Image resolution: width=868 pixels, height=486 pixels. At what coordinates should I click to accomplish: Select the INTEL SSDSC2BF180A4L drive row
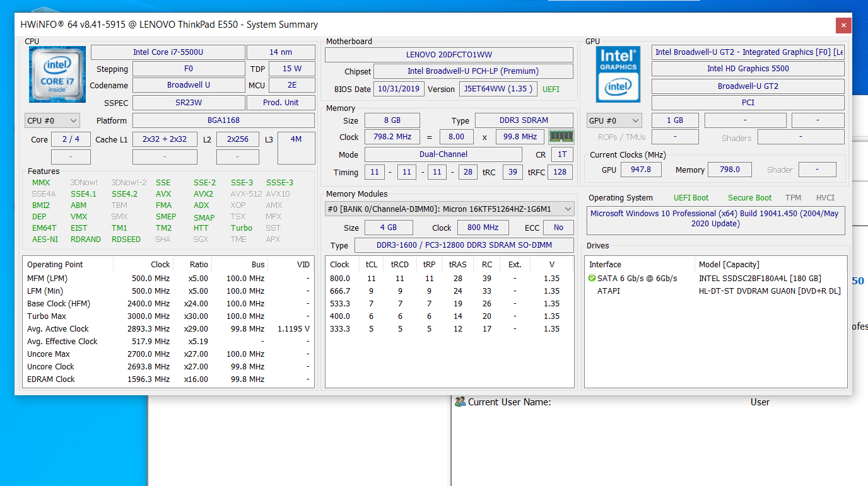(x=717, y=278)
